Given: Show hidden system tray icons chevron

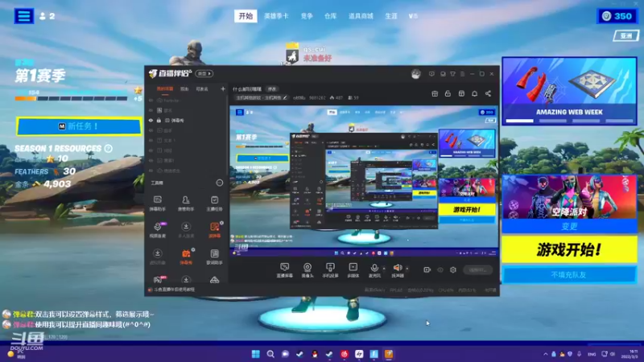Looking at the screenshot, I should pyautogui.click(x=546, y=354).
